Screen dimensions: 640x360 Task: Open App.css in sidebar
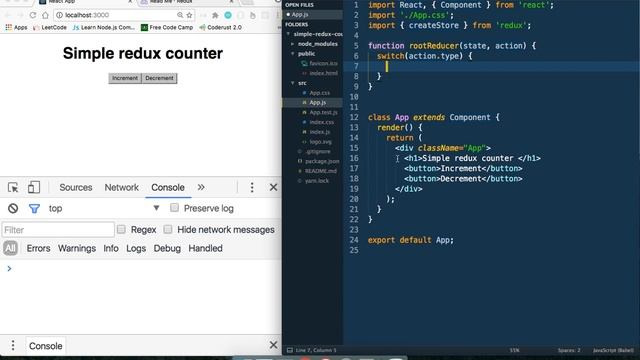(320, 93)
